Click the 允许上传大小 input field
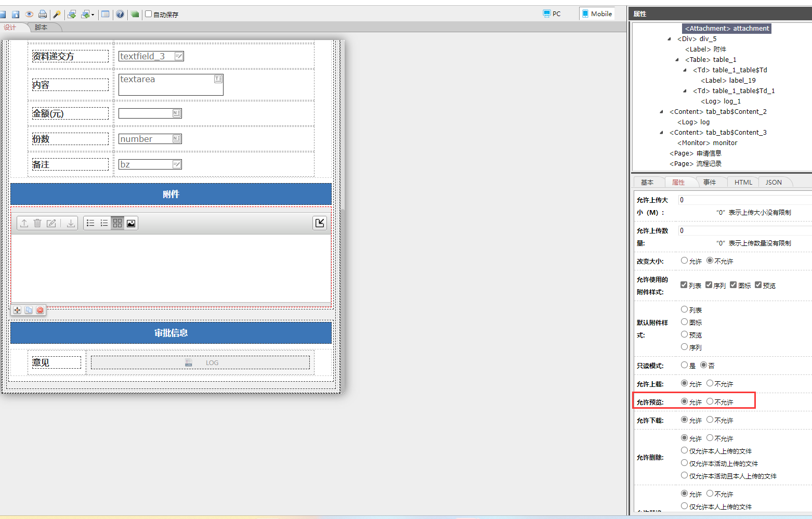Image resolution: width=812 pixels, height=519 pixels. 745,200
